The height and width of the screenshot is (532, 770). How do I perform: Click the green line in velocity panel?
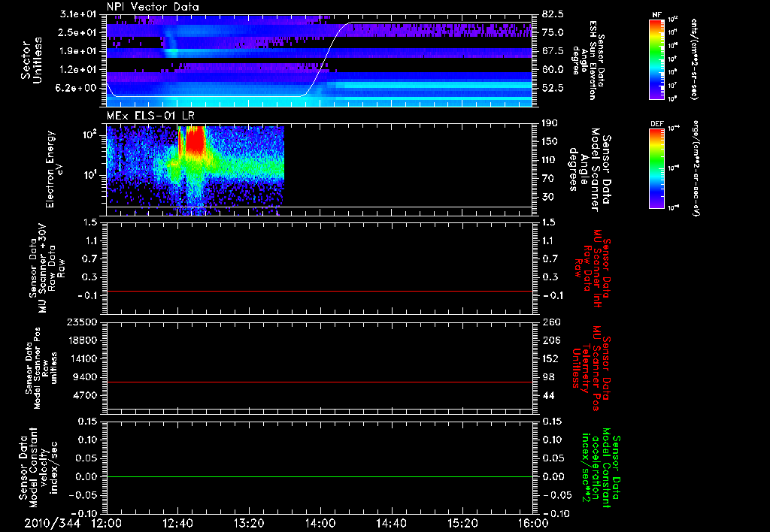(320, 476)
